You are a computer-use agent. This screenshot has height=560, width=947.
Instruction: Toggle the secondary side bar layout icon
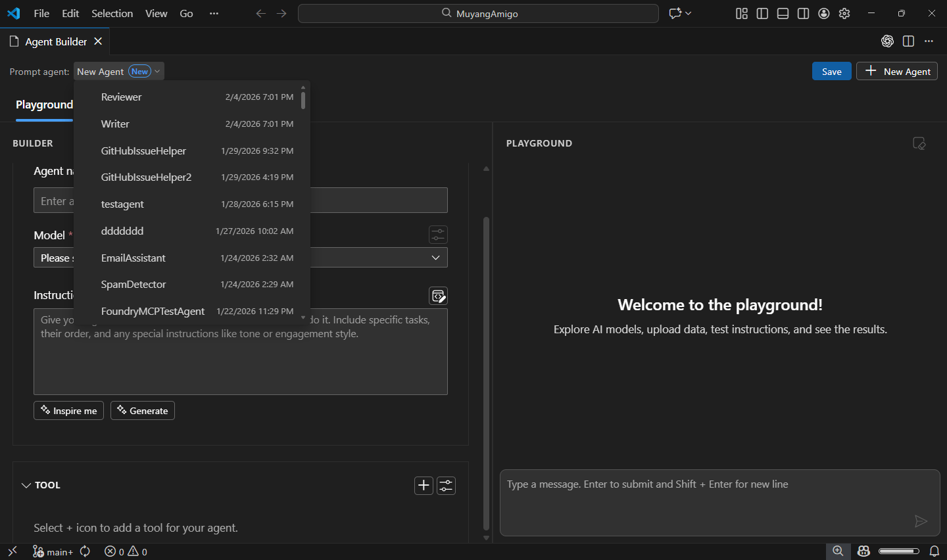[x=803, y=13]
